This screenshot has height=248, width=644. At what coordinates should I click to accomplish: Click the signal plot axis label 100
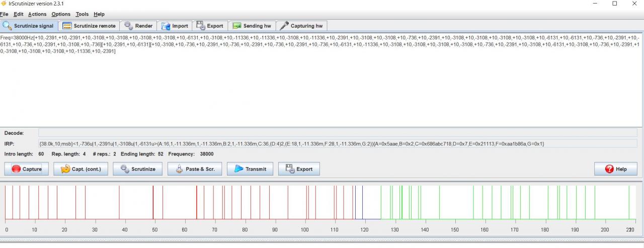(x=304, y=229)
